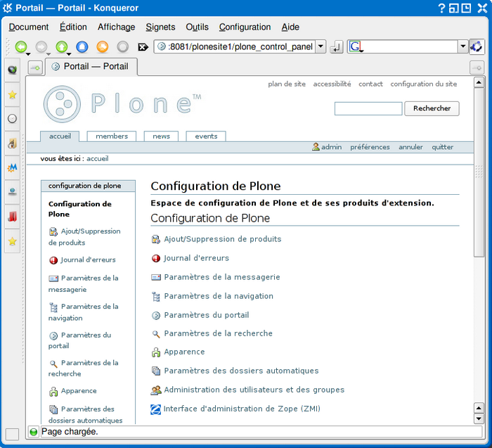Open 'configuration du site' link
Image resolution: width=492 pixels, height=448 pixels.
424,84
